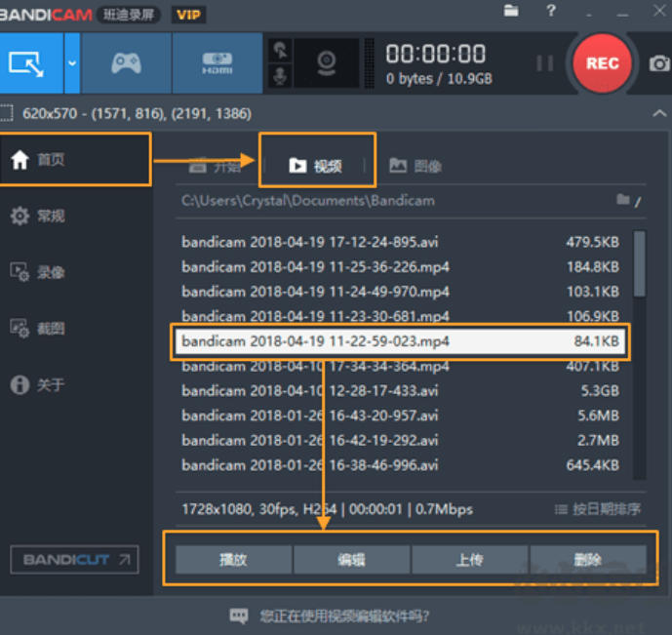Toggle the webcam overlay
This screenshot has width=672, height=635.
326,63
